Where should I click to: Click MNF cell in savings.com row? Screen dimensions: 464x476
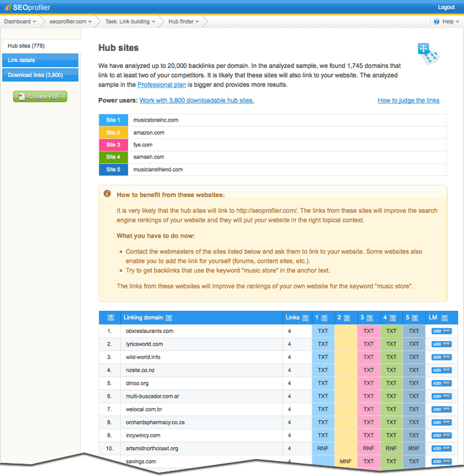[346, 462]
